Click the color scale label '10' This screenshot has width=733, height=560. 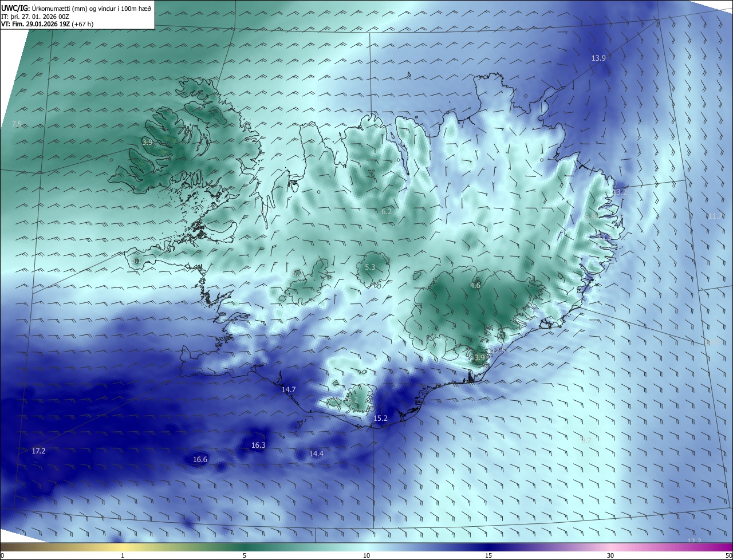pos(366,555)
